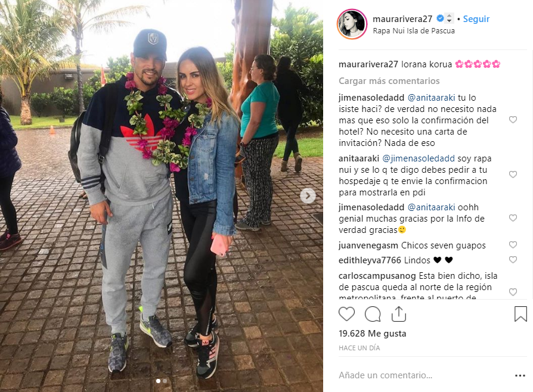Like the post with the heart icon

tap(346, 314)
